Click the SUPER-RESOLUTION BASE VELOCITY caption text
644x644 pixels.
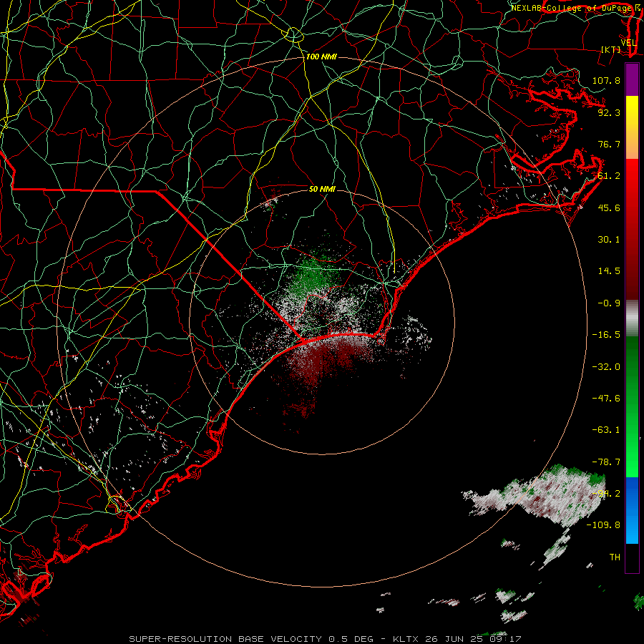point(227,639)
